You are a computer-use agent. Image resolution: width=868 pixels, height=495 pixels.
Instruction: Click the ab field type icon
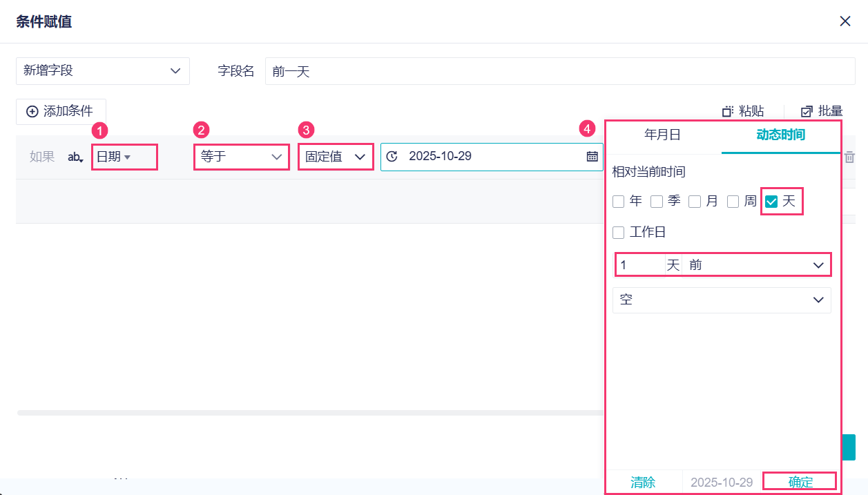point(75,157)
